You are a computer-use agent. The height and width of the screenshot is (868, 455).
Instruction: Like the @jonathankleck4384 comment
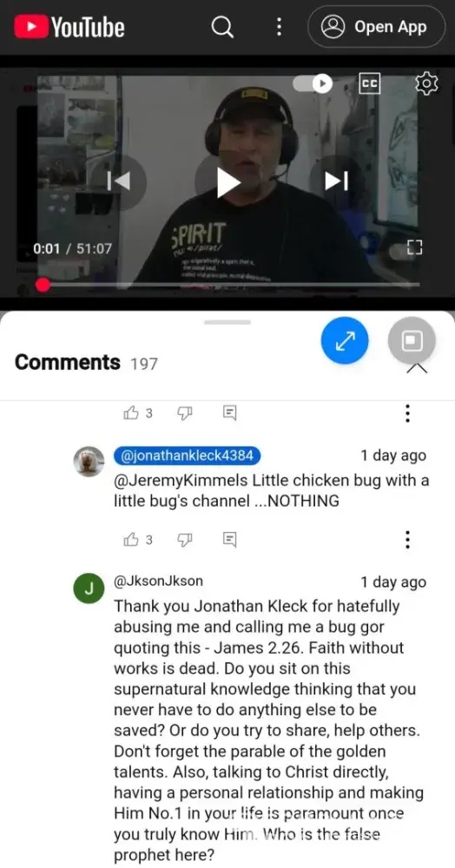click(x=138, y=540)
